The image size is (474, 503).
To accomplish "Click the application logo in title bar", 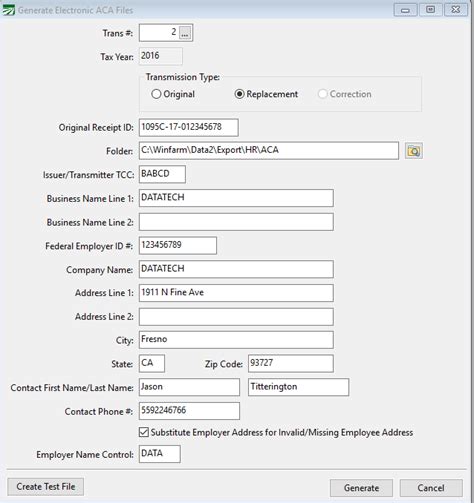I will 8,10.
